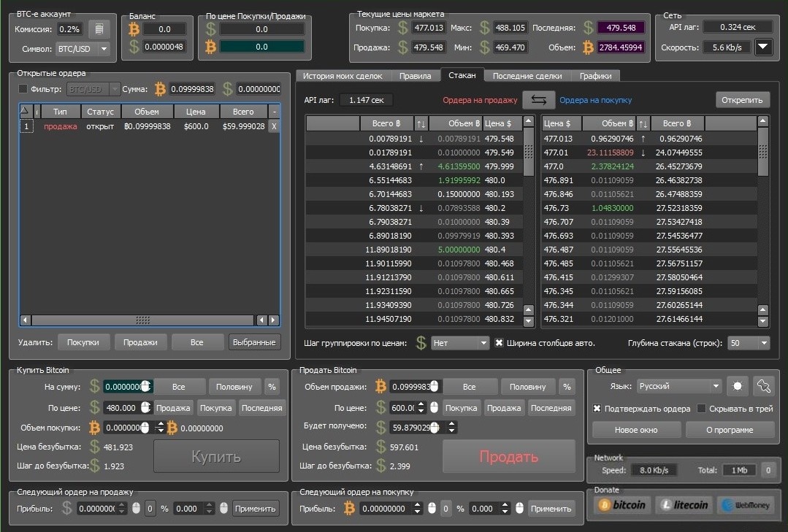Image resolution: width=788 pixels, height=532 pixels.
Task: Click the pin icon in the Общее panel
Action: pyautogui.click(x=762, y=386)
